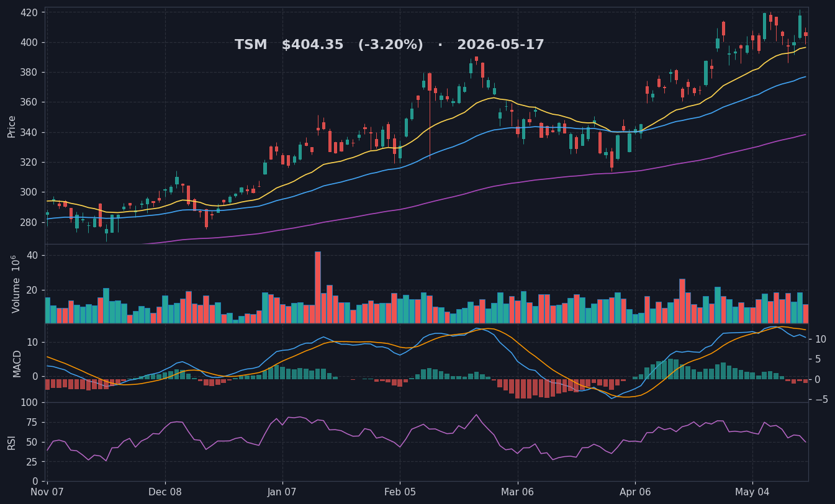Click the 40 volume tick label
This screenshot has height=504, width=835.
tap(32, 256)
